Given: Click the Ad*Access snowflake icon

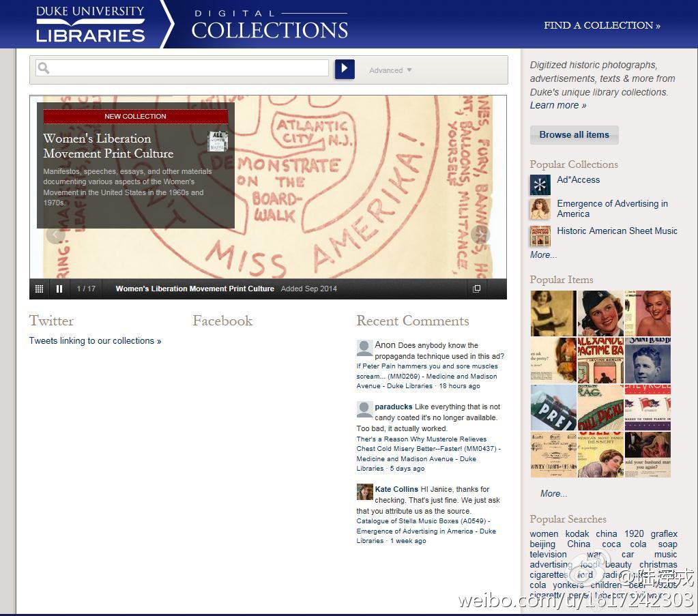Looking at the screenshot, I should 540,185.
